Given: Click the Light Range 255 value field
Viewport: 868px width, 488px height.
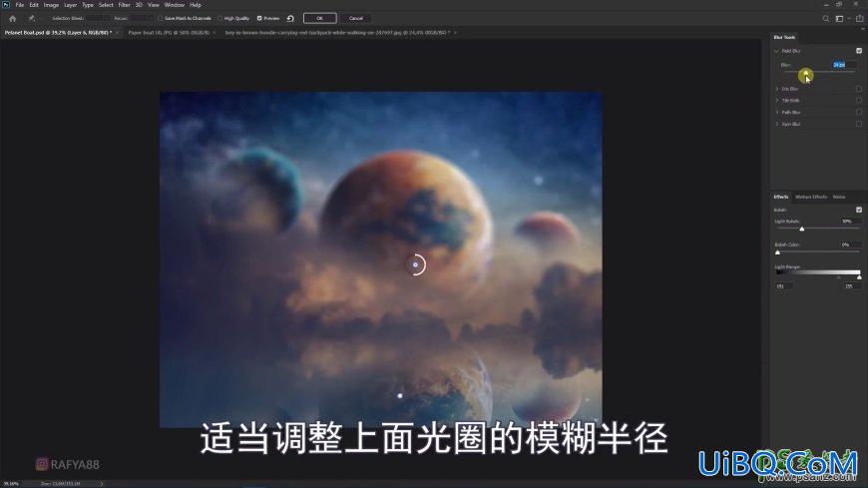Looking at the screenshot, I should click(852, 285).
